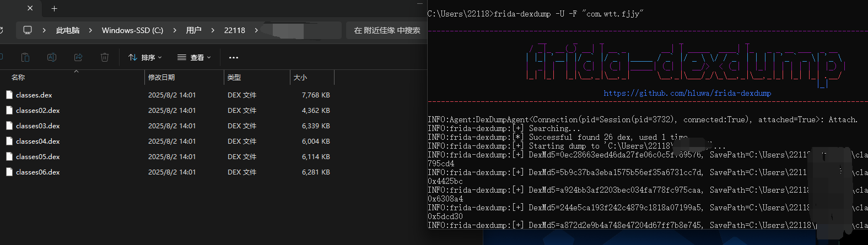Expand chevron after 22118 breadcrumb
Screen dimensions: 868x245
point(256,30)
